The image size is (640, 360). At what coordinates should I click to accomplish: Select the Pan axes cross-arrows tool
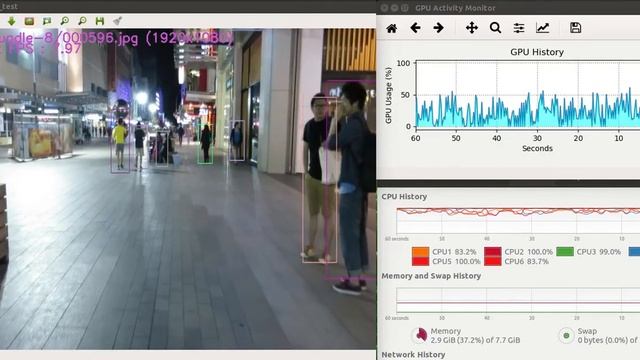tap(472, 28)
